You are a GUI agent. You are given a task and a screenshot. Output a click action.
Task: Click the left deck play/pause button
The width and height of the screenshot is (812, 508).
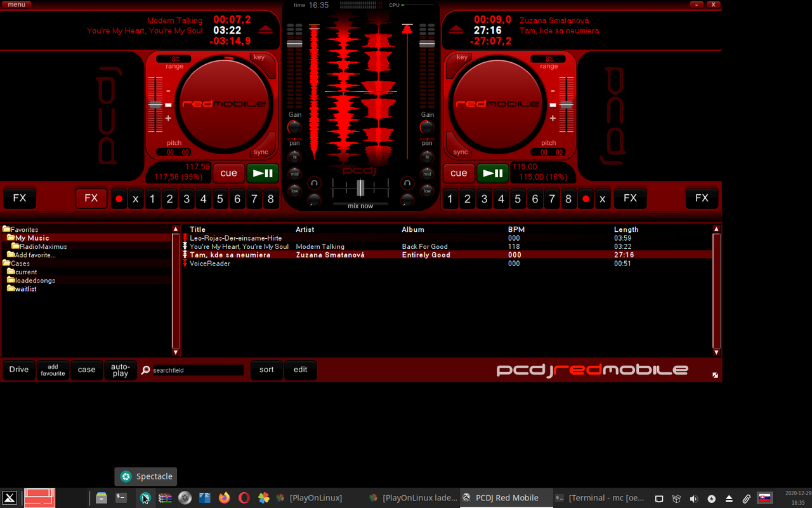(263, 173)
